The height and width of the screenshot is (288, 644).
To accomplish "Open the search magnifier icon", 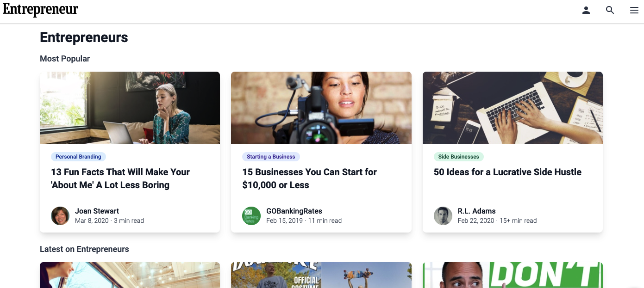I will point(610,10).
